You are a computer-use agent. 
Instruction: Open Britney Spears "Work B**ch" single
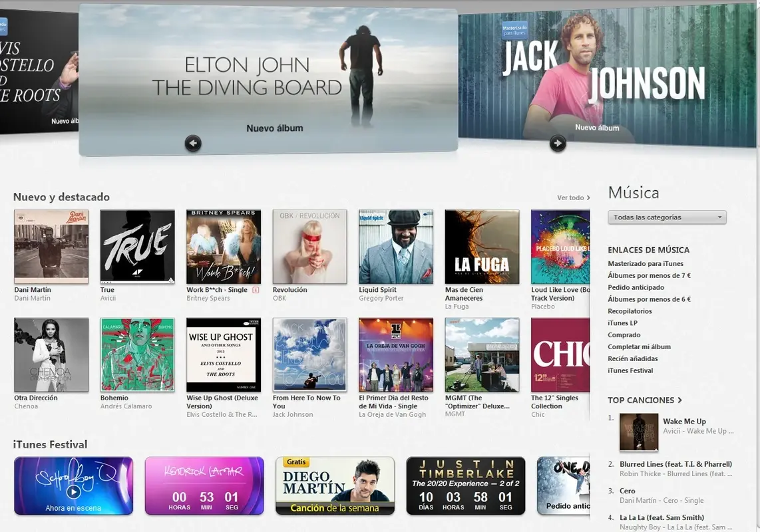[223, 246]
